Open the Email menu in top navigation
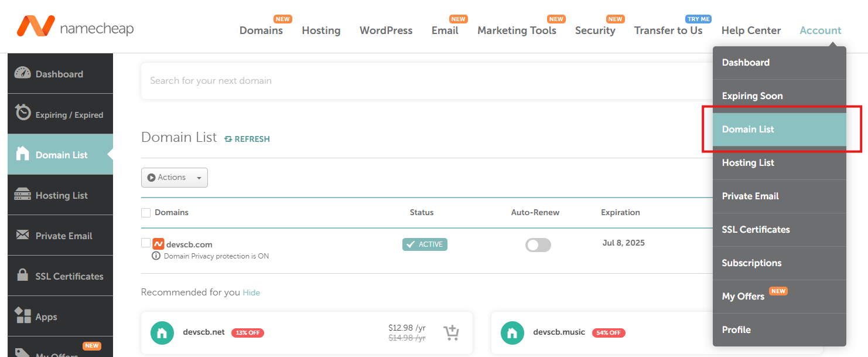The height and width of the screenshot is (357, 868). [445, 30]
